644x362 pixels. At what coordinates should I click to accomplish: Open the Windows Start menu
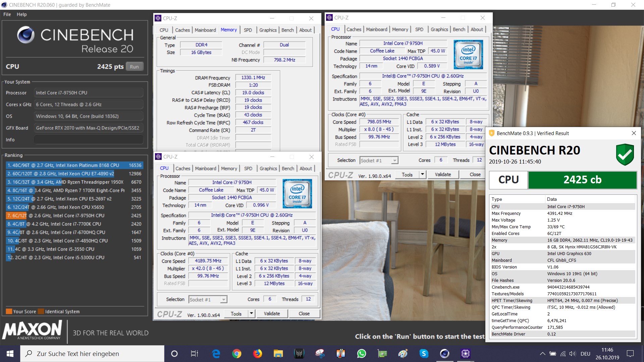click(x=10, y=354)
